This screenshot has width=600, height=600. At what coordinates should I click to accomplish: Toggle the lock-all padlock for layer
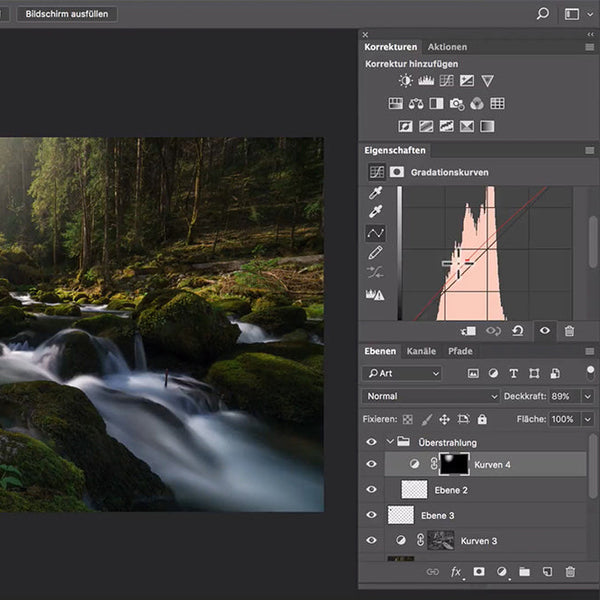pyautogui.click(x=482, y=420)
